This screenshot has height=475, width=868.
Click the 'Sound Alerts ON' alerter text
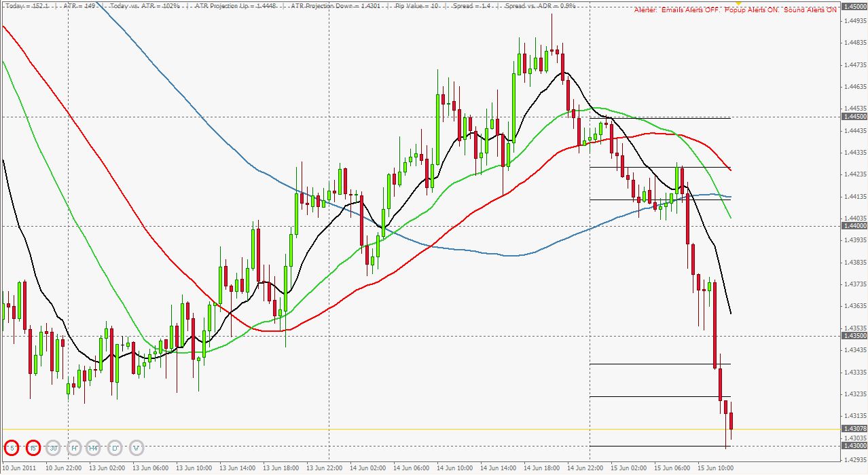coord(810,11)
